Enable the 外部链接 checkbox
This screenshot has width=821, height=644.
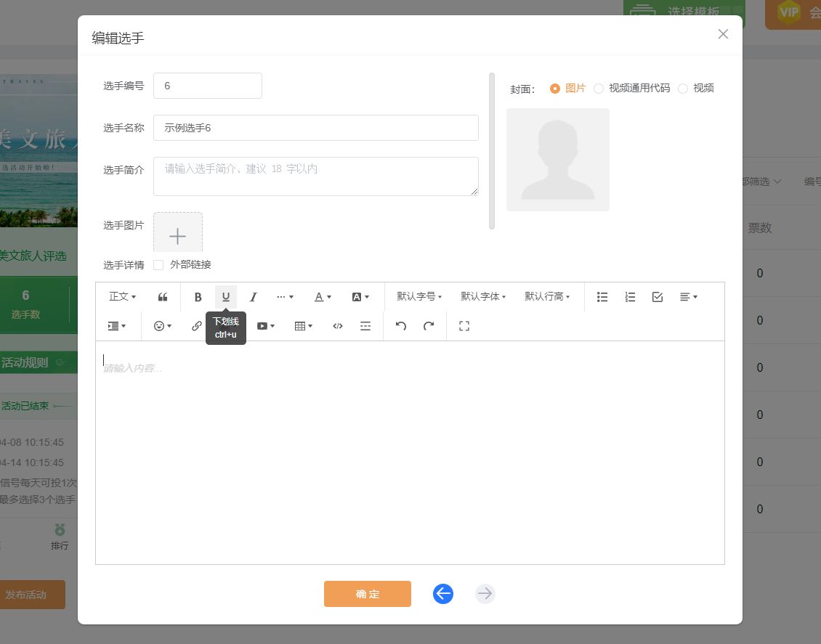pos(158,265)
